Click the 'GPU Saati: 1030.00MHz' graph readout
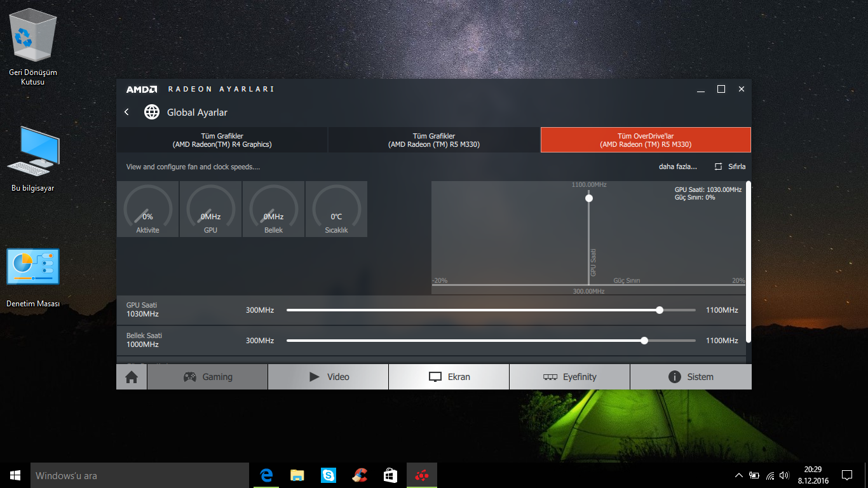 (x=708, y=189)
